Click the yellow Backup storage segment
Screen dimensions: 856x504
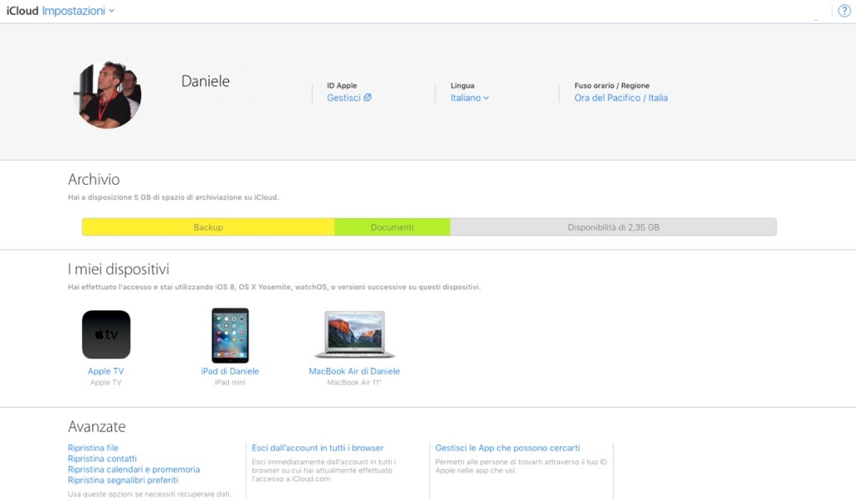pos(208,227)
